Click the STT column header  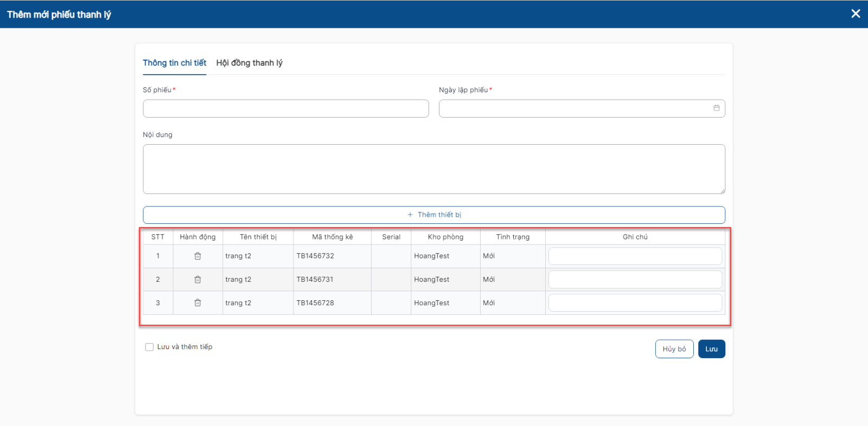point(158,237)
